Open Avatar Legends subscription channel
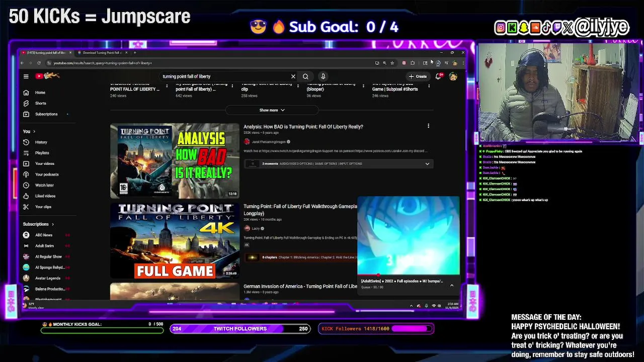This screenshot has height=362, width=644. (47, 278)
